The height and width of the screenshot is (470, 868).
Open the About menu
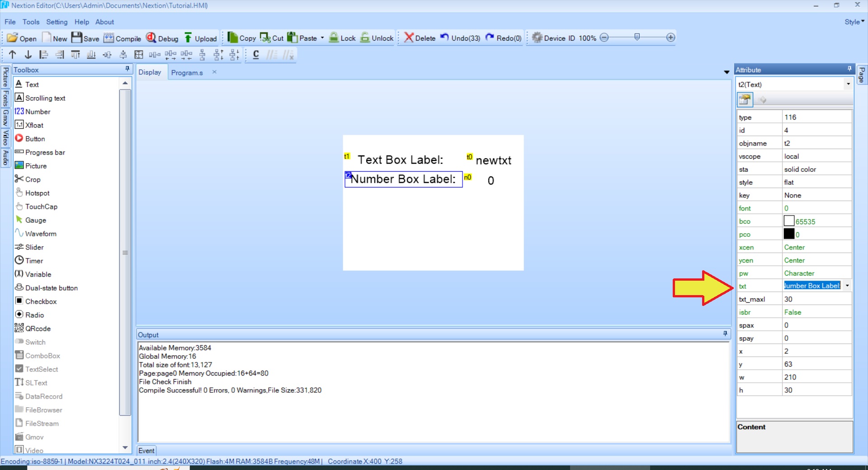[x=104, y=22]
